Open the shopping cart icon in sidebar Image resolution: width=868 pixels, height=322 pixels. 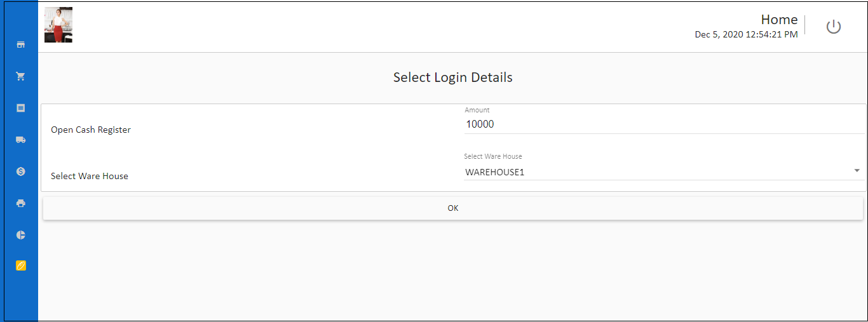point(20,76)
